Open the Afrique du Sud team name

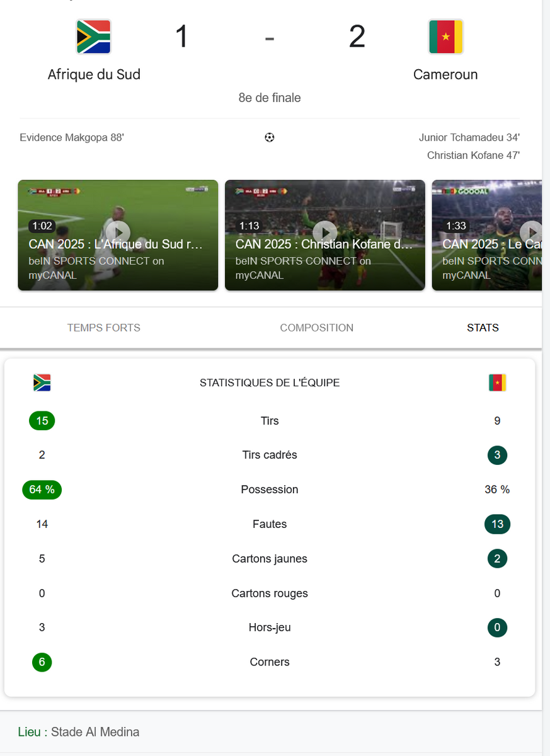click(x=94, y=74)
